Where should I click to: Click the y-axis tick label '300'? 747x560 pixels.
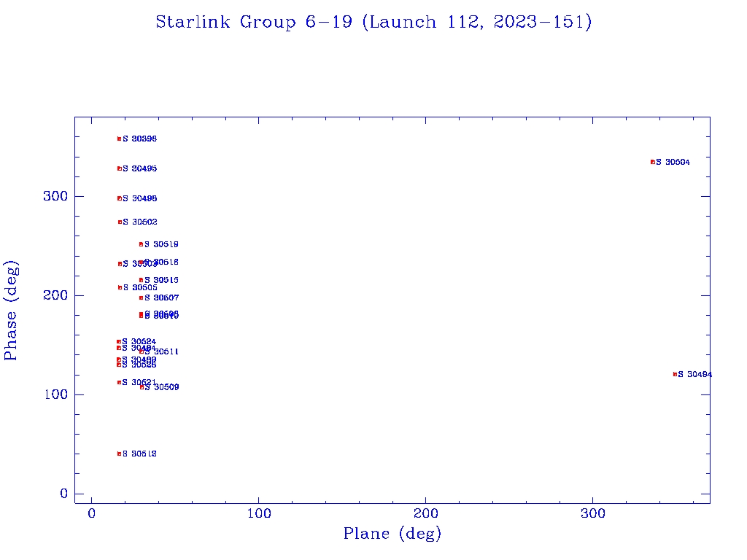(x=55, y=196)
